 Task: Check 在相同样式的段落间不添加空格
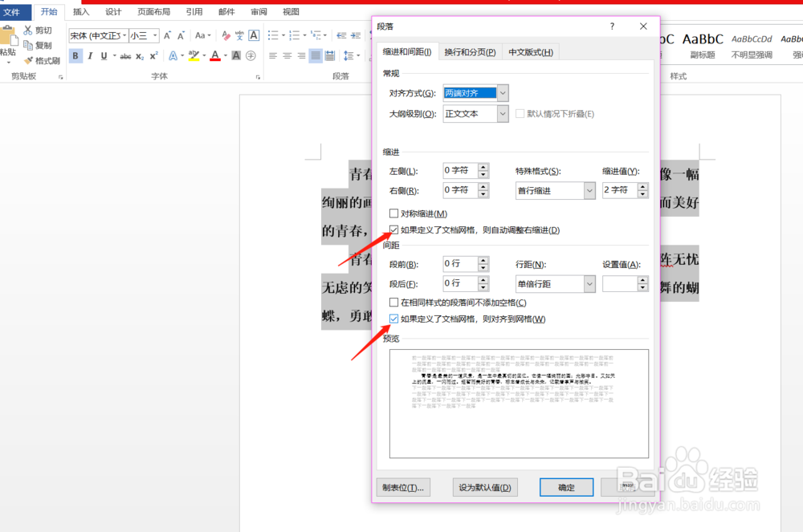pos(393,302)
